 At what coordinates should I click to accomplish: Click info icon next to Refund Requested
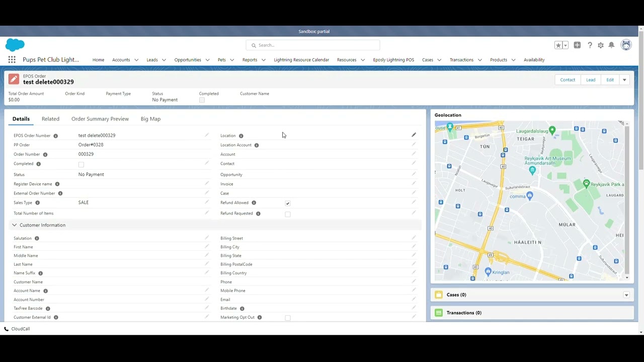(258, 214)
